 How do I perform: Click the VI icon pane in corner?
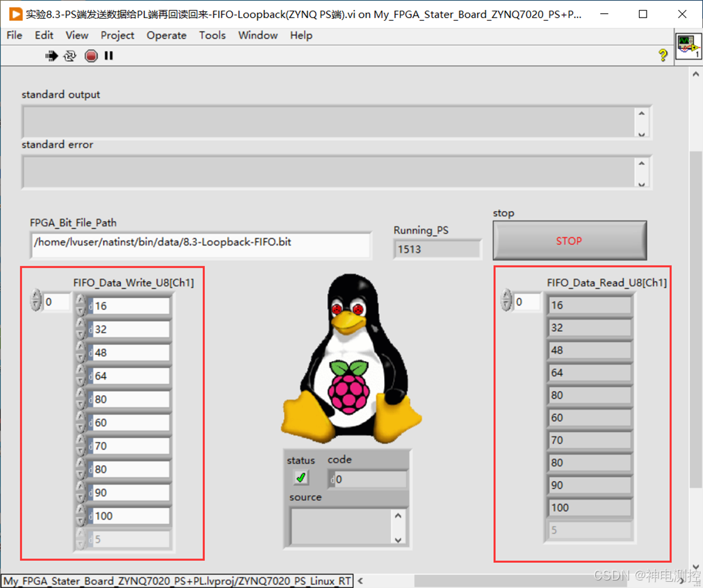(688, 46)
